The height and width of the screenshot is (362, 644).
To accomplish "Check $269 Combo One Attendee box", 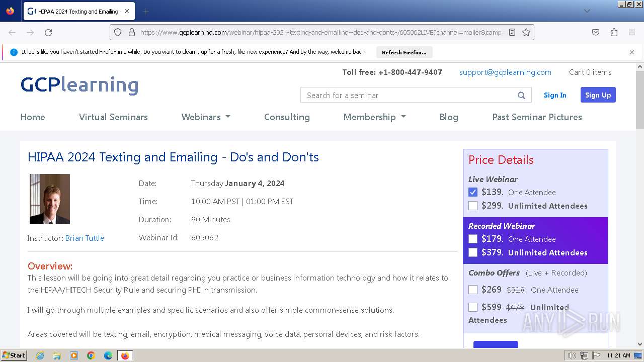I will click(x=473, y=290).
